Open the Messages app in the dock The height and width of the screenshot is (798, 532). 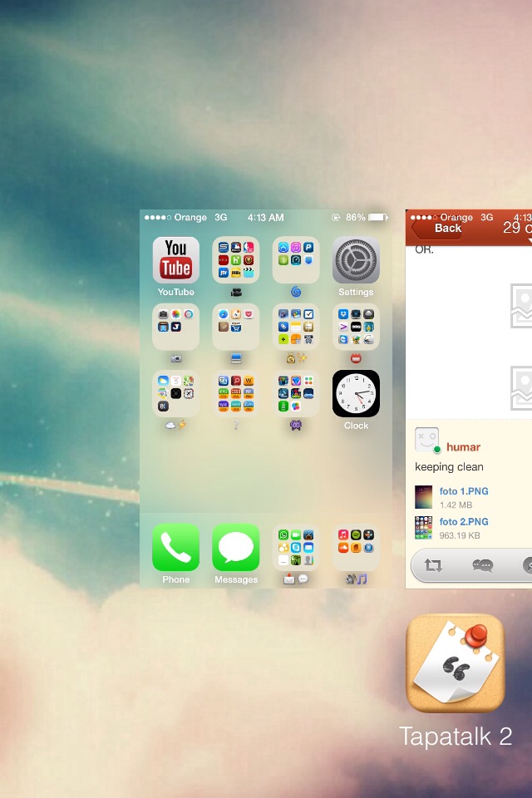coord(236,547)
